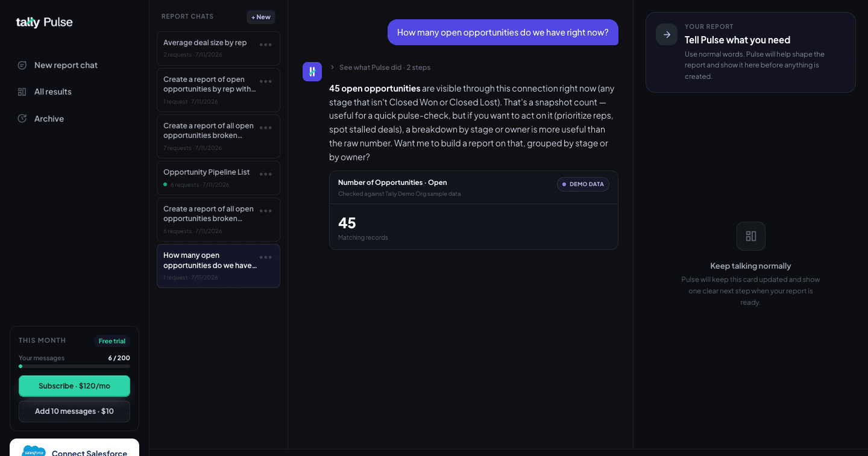Image resolution: width=868 pixels, height=456 pixels.
Task: Open options for 1-request open opportunities by rep chat
Action: (266, 81)
